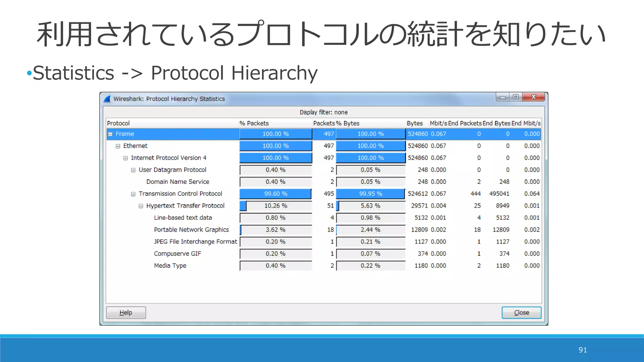
Task: Select the Ethernet row
Action: [x=324, y=146]
